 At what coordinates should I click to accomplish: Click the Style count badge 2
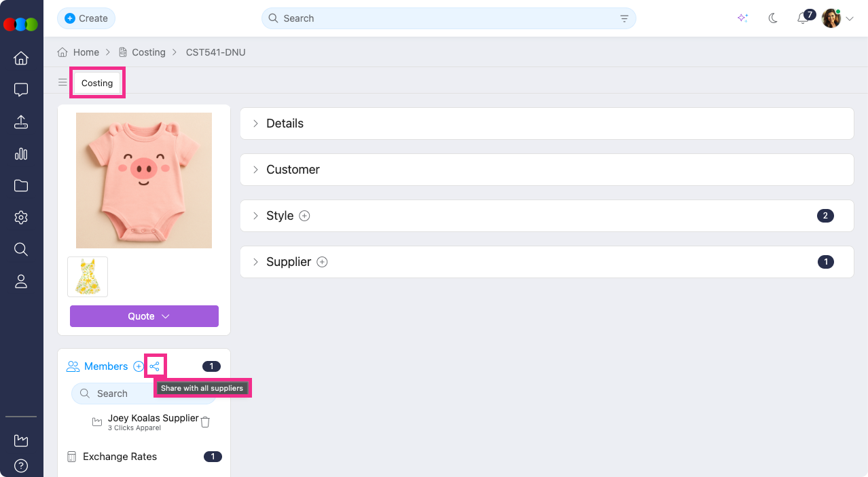[825, 216]
